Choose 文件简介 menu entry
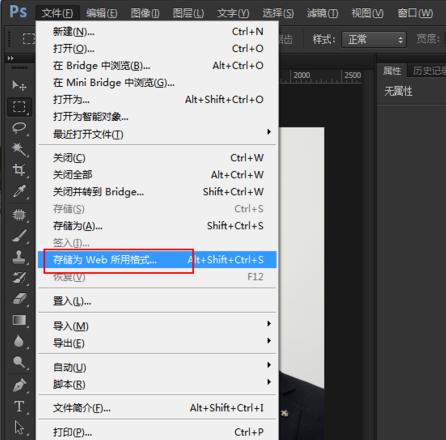Screen dimensions: 446x440 157,408
